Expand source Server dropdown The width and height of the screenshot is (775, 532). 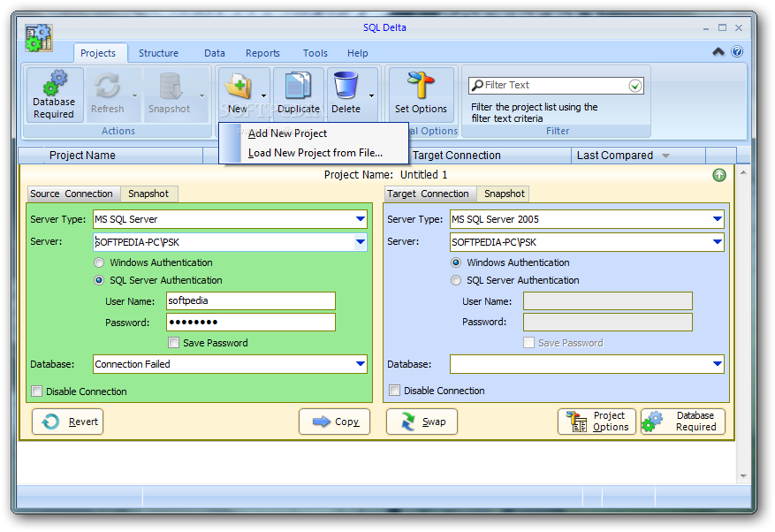tap(361, 242)
